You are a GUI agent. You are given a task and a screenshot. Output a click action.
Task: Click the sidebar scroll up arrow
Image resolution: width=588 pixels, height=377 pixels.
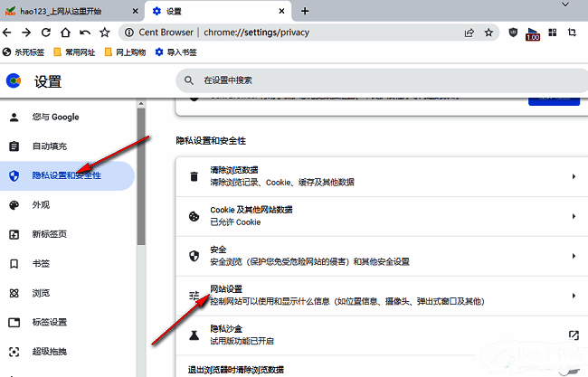tap(141, 103)
